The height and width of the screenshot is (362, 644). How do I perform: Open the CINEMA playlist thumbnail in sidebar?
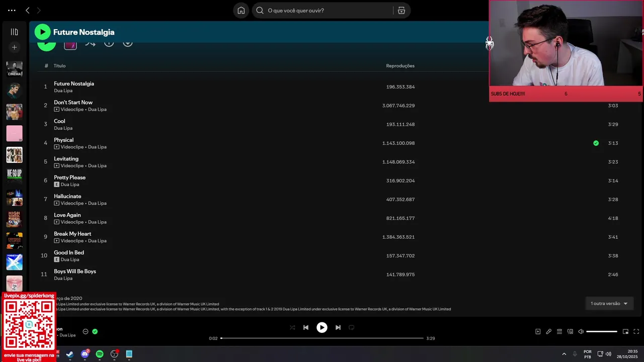coord(14,69)
